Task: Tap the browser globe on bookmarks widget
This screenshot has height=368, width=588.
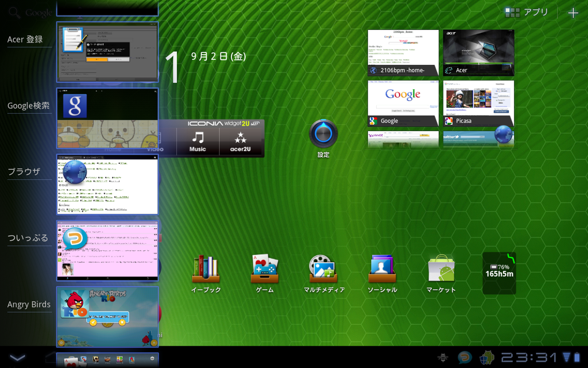Action: [x=503, y=135]
